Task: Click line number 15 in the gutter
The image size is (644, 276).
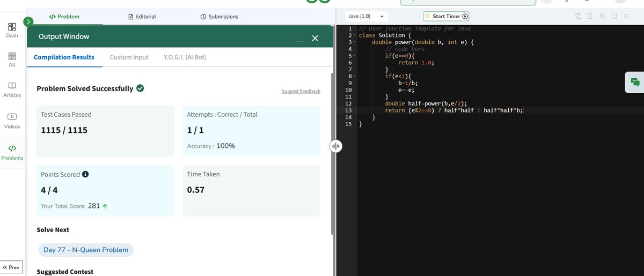Action: (349, 124)
